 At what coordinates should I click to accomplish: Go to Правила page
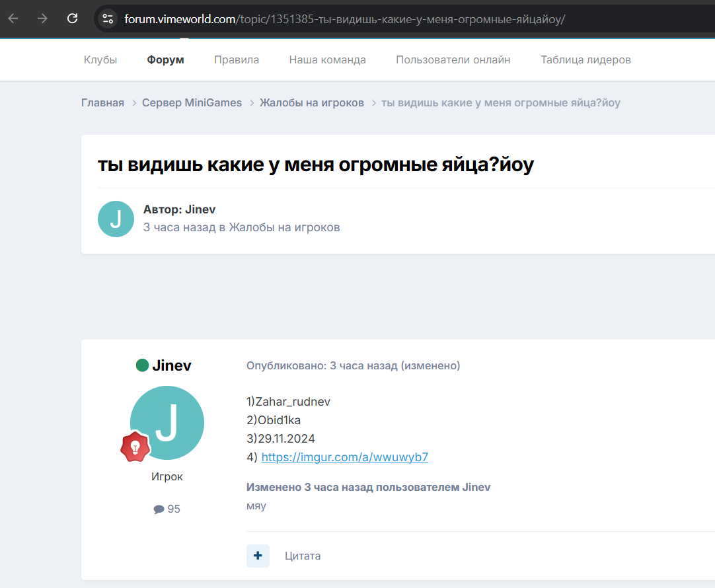(237, 59)
